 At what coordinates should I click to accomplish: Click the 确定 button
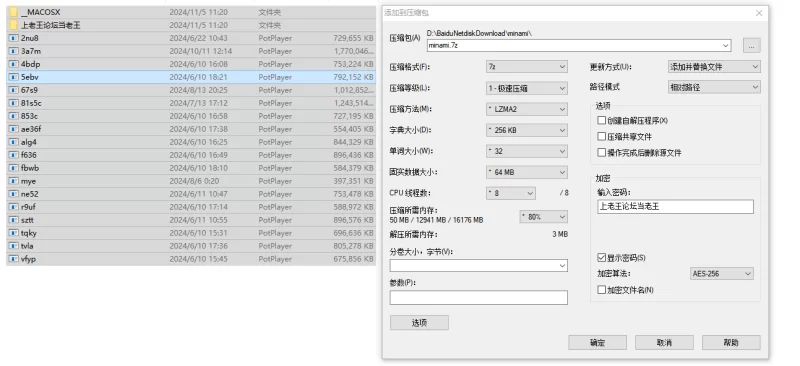pyautogui.click(x=597, y=343)
